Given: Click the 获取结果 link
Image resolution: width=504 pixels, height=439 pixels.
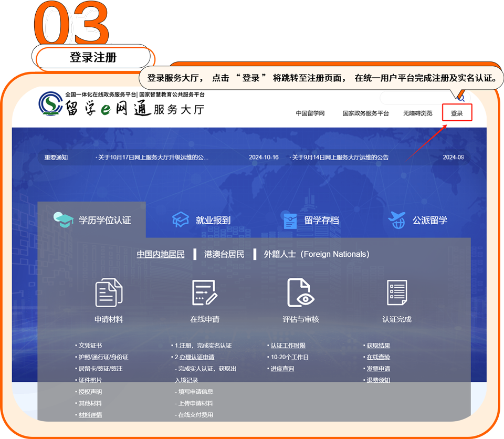Looking at the screenshot, I should (x=379, y=346).
